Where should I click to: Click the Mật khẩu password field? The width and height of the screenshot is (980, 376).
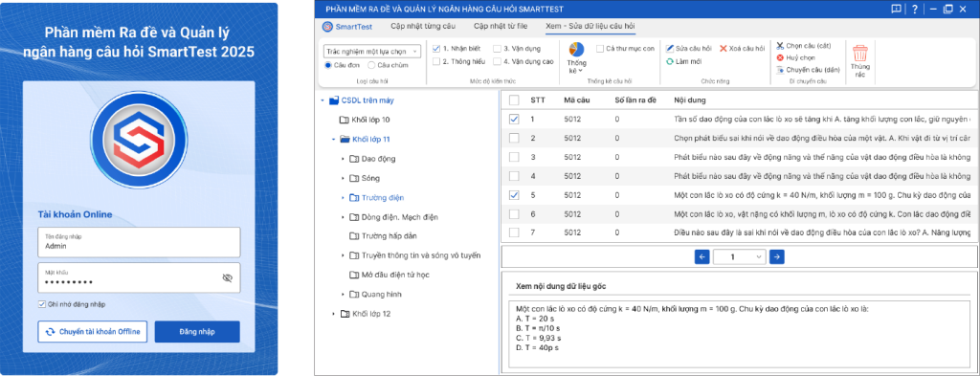pos(139,278)
